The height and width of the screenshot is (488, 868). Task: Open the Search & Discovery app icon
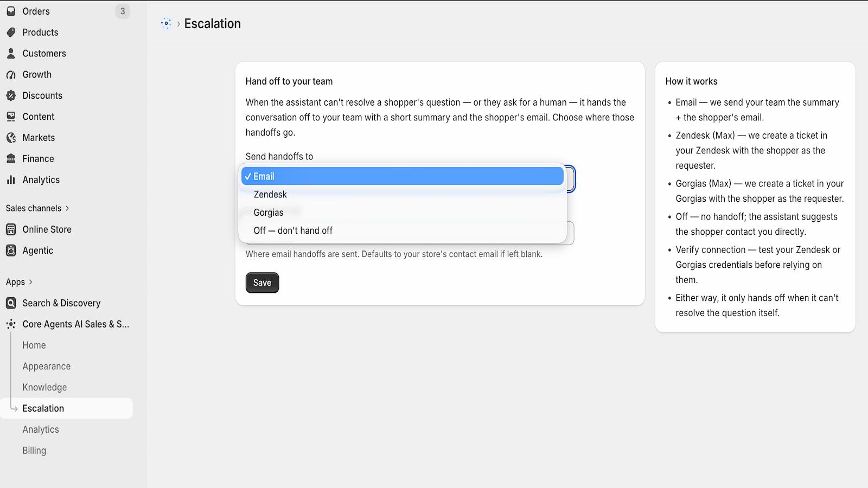(11, 303)
